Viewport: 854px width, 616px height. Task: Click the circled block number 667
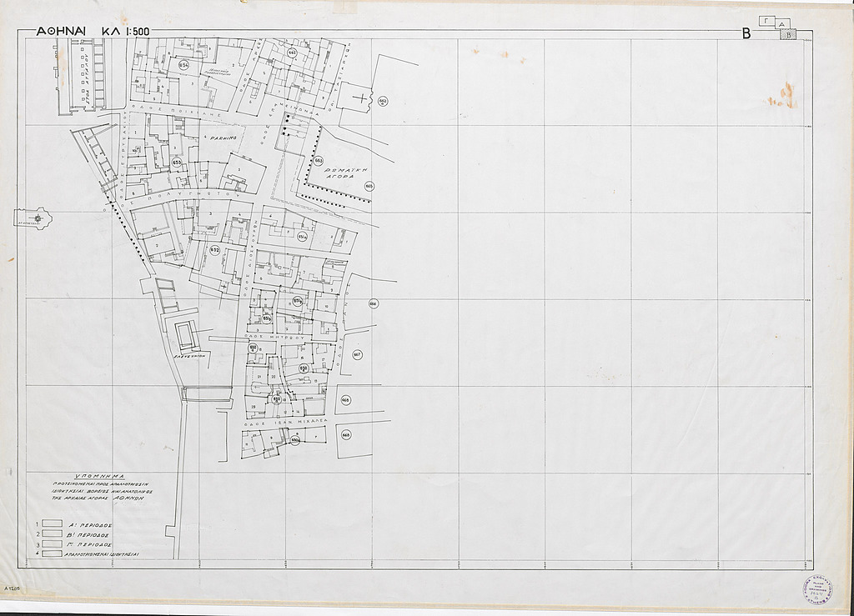click(357, 355)
